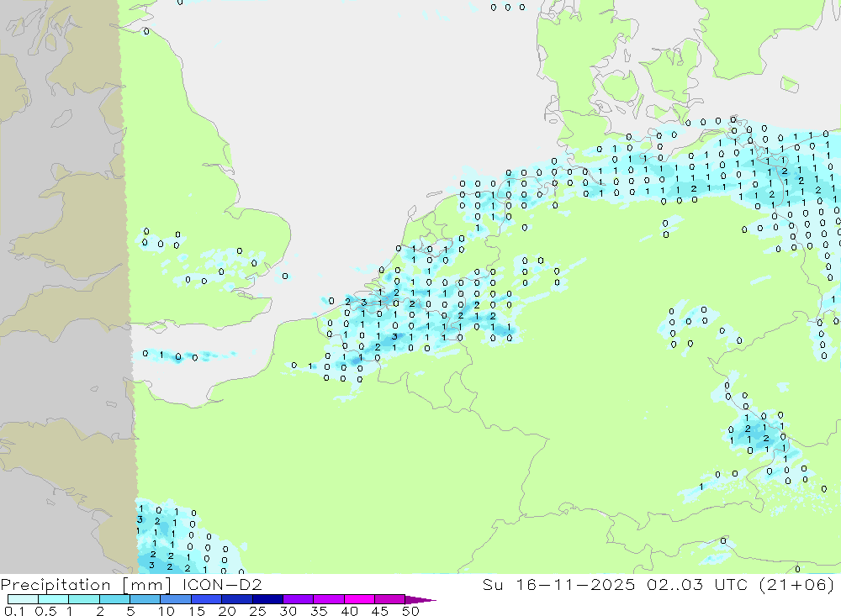Click the '50' legend scale value
This screenshot has height=616, width=841.
(410, 611)
